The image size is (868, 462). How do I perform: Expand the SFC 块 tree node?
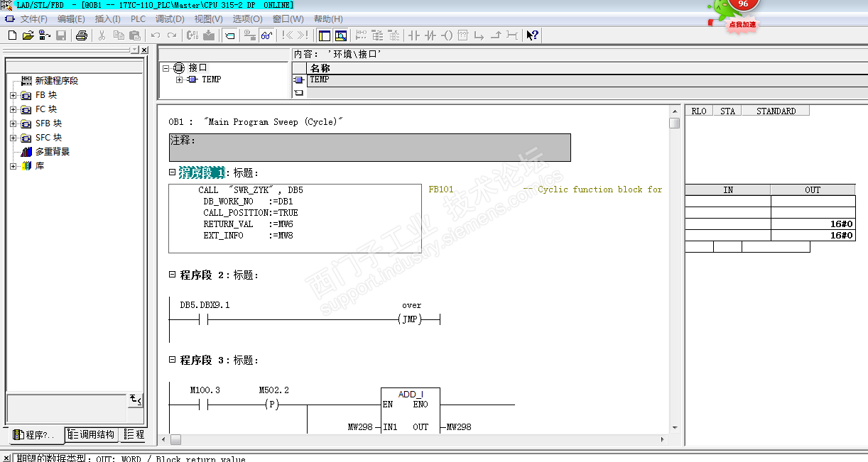coord(13,138)
